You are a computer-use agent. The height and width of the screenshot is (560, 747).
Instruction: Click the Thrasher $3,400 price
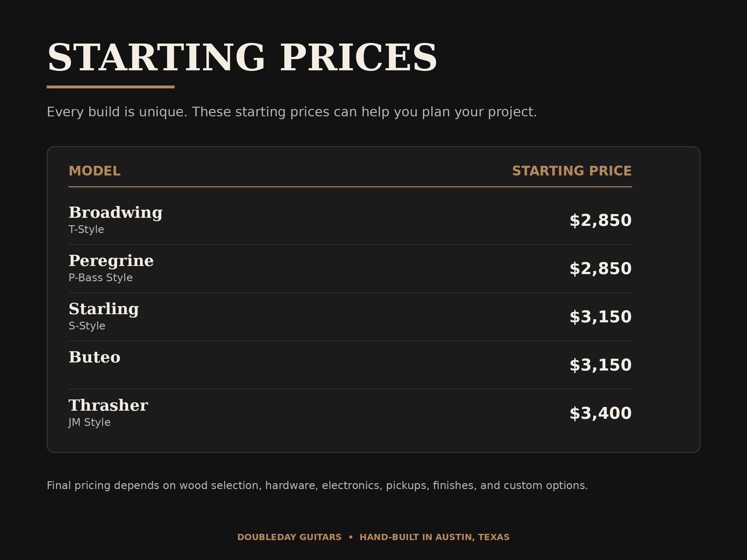(600, 414)
